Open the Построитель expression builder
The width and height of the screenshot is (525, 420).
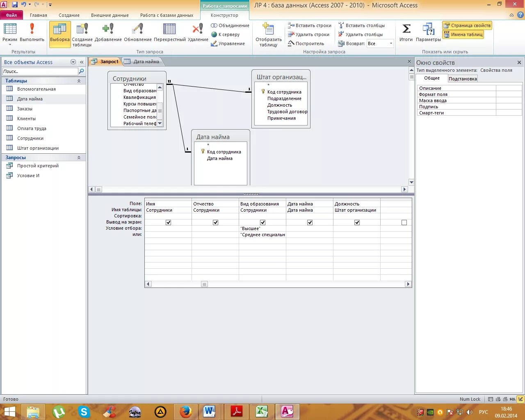click(x=306, y=43)
